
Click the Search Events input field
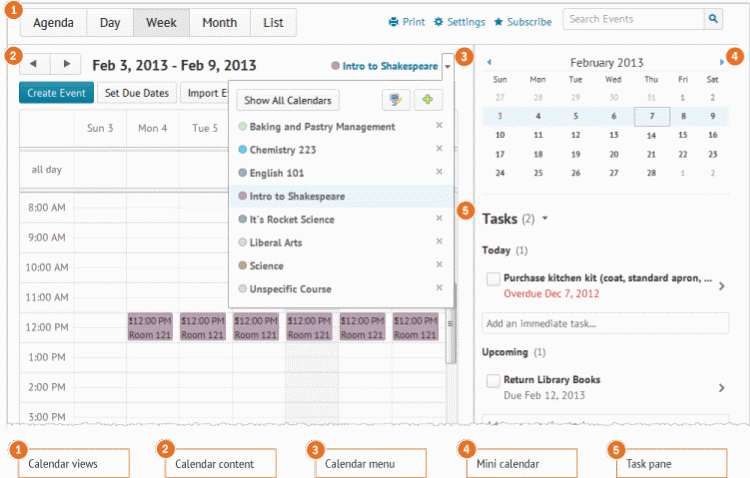click(x=632, y=19)
